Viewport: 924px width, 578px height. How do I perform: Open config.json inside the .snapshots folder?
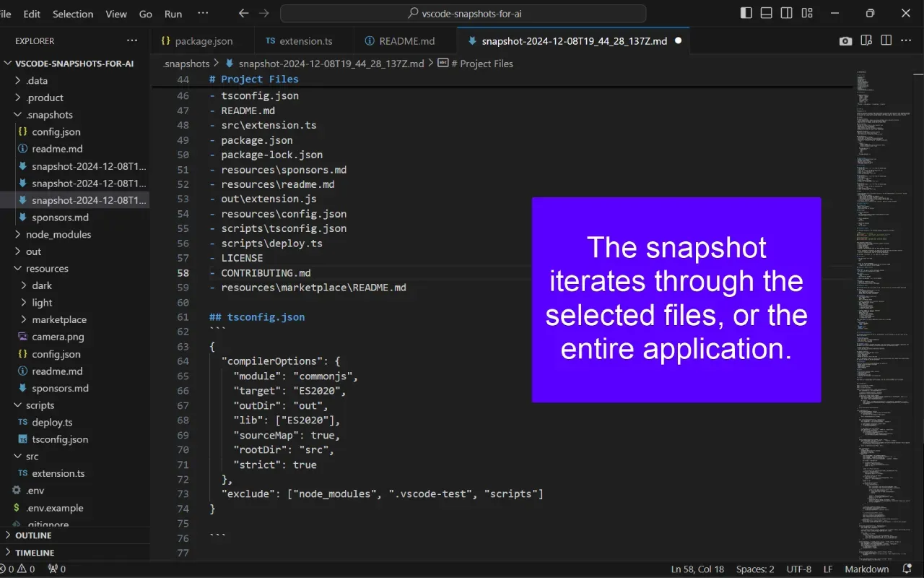pos(56,131)
